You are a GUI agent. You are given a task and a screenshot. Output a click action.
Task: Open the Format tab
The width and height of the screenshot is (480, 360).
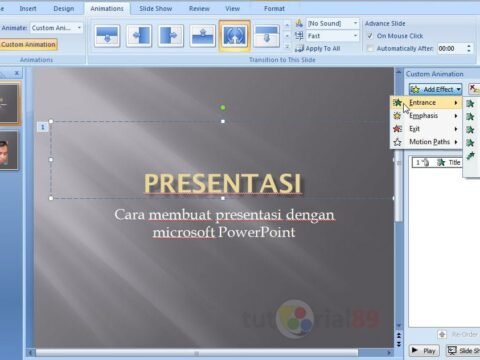coord(274,9)
